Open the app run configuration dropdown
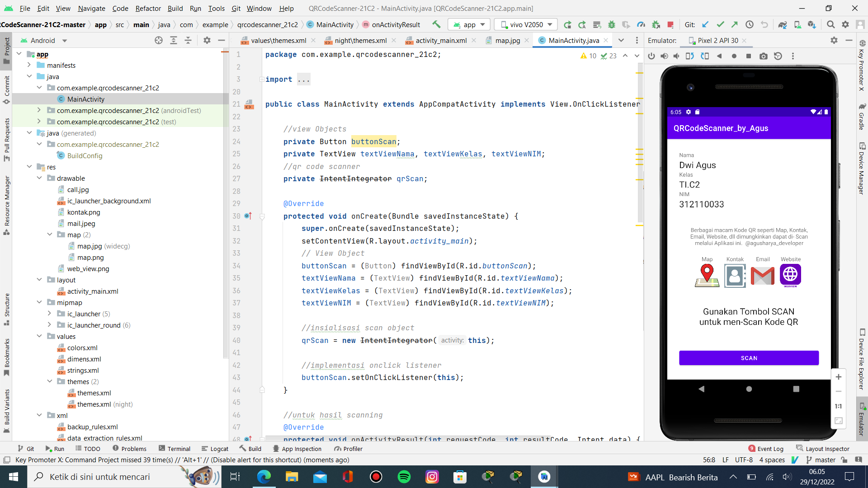Image resolution: width=868 pixels, height=488 pixels. [469, 24]
